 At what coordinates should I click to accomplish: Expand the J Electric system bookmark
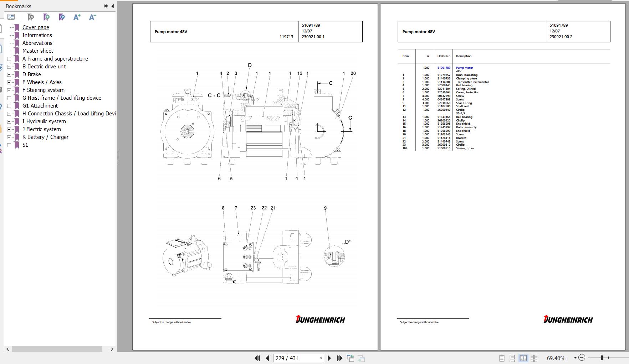[9, 129]
